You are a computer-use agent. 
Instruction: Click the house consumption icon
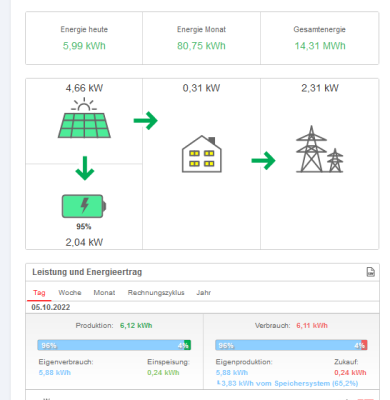[202, 154]
